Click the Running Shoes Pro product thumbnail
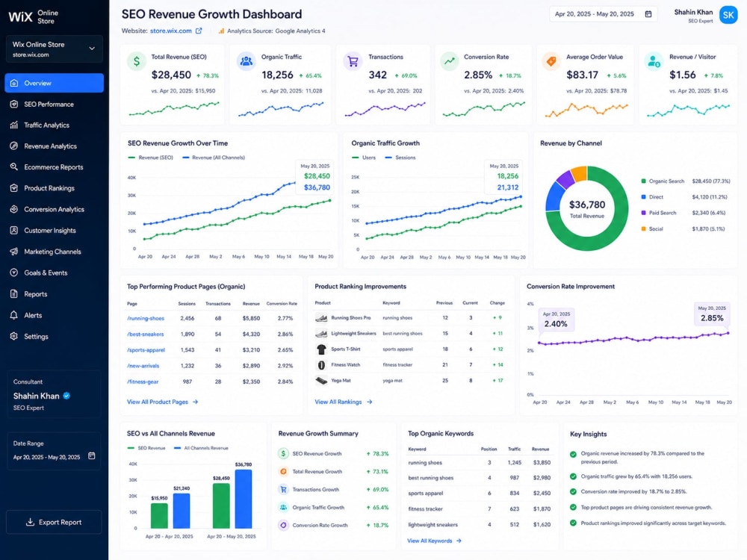The image size is (747, 560). [x=321, y=317]
